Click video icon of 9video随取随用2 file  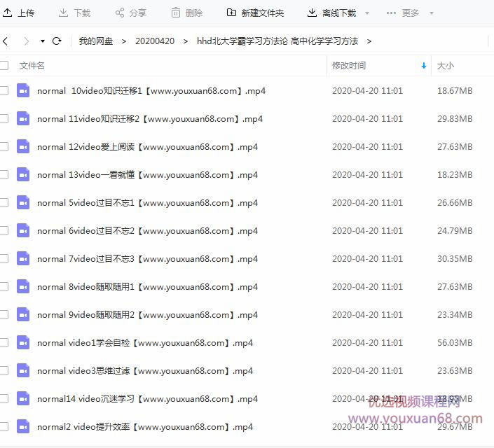click(x=23, y=315)
